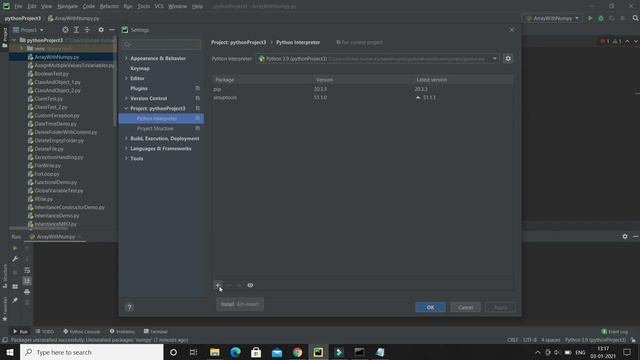The height and width of the screenshot is (360, 640).
Task: Click the locate file target icon
Action: pyautogui.click(x=65, y=30)
